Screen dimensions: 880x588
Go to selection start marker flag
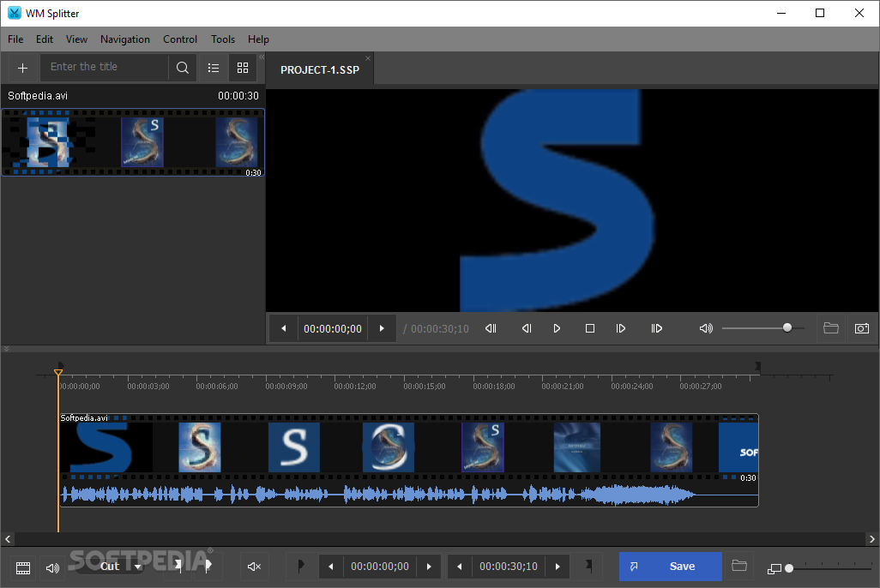[x=301, y=567]
